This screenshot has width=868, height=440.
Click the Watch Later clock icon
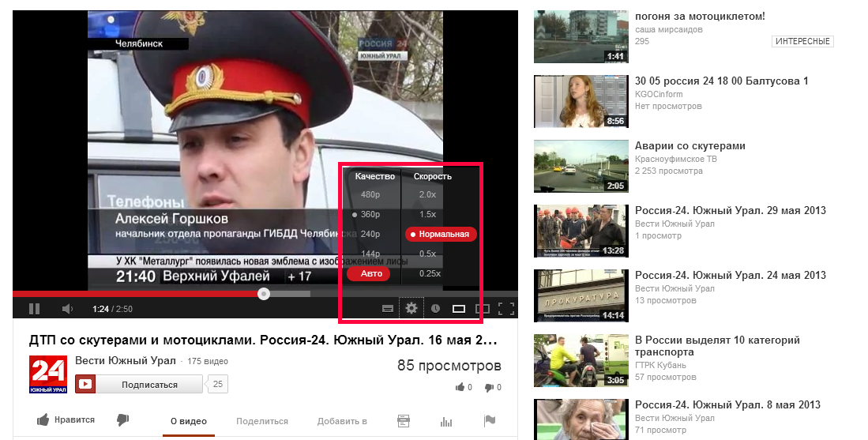tap(436, 309)
